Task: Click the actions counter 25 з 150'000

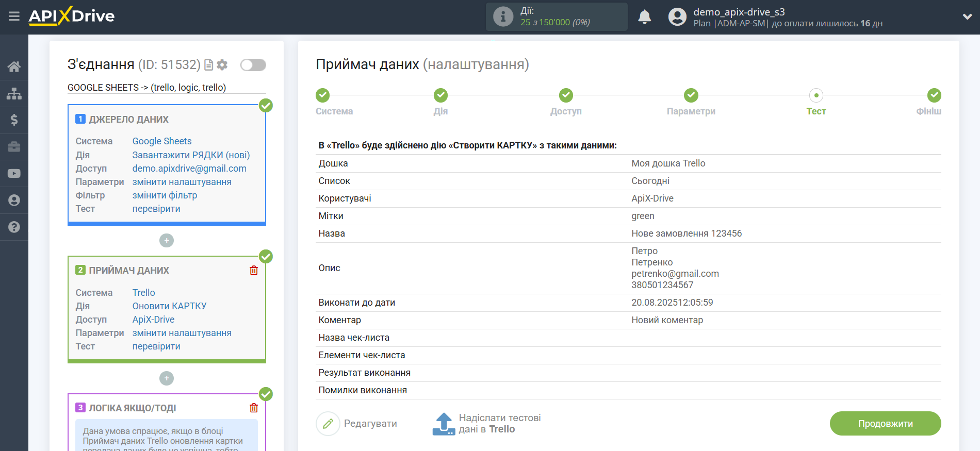Action: click(555, 22)
